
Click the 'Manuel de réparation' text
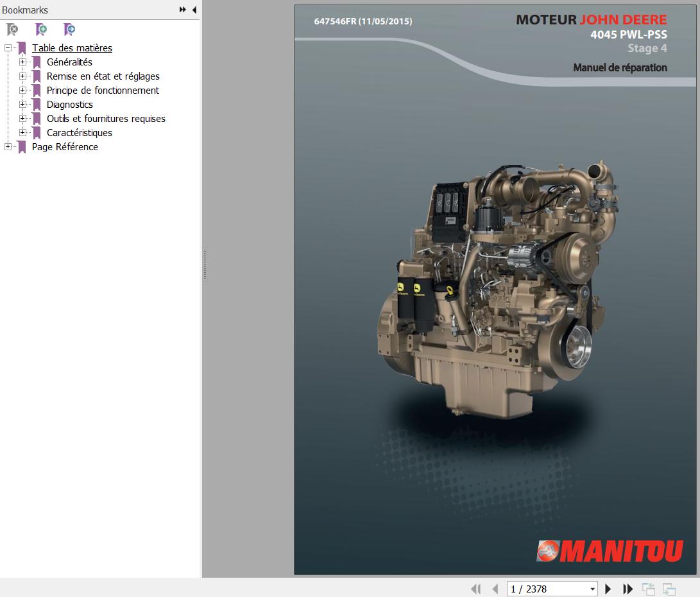pyautogui.click(x=620, y=67)
